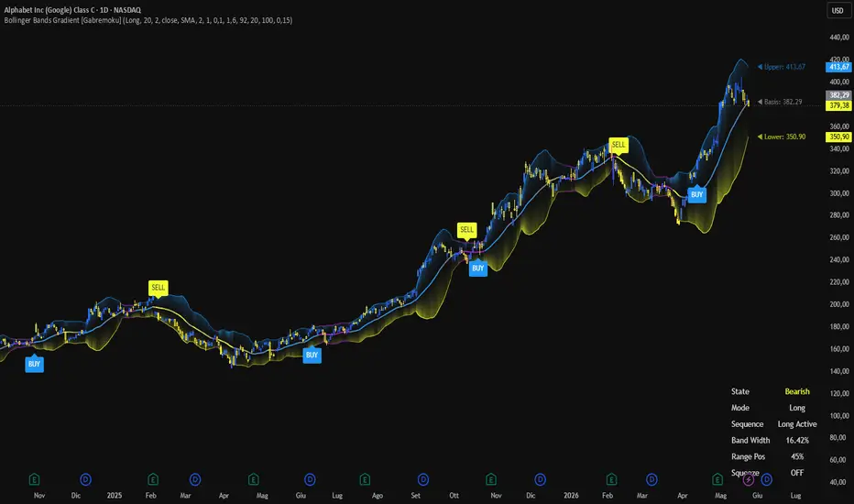Open the dividend marker near Mar 2026
The image size is (854, 504).
coord(651,479)
